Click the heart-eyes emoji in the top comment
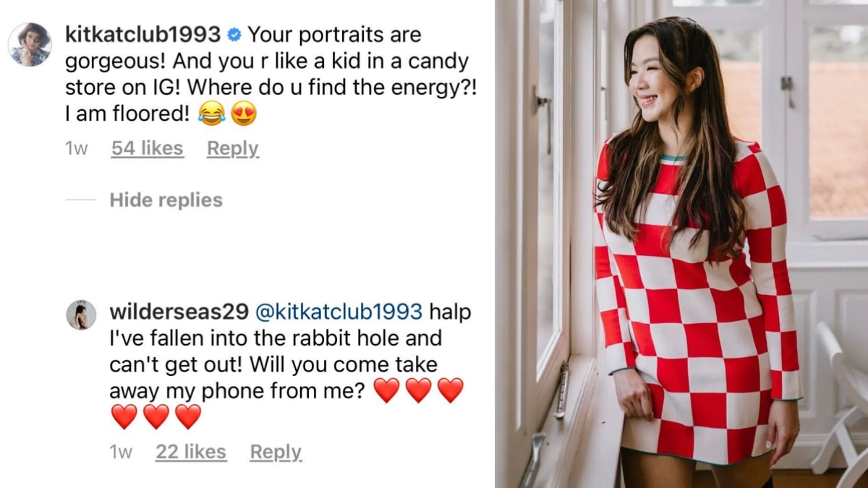Viewport: 868px width, 488px height. 244,114
